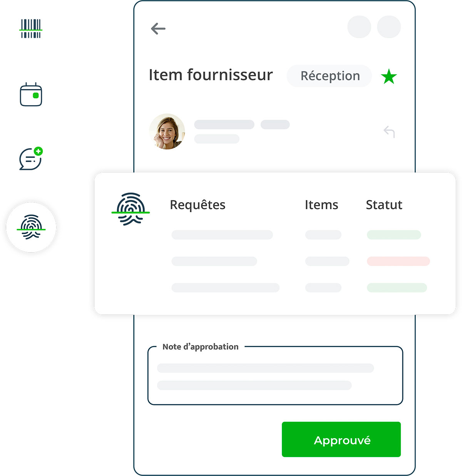Sort by the Statut column header
The width and height of the screenshot is (462, 476).
click(x=384, y=205)
